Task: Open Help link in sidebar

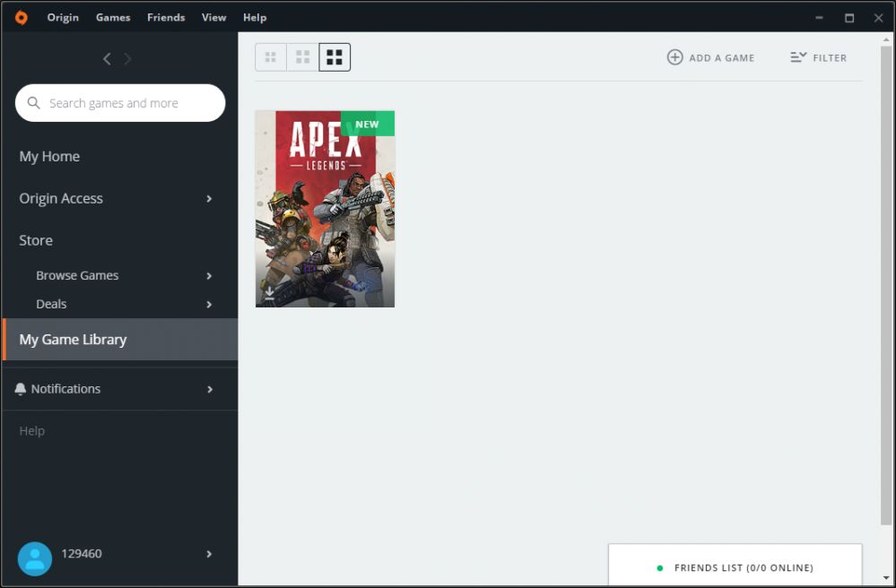Action: [32, 431]
